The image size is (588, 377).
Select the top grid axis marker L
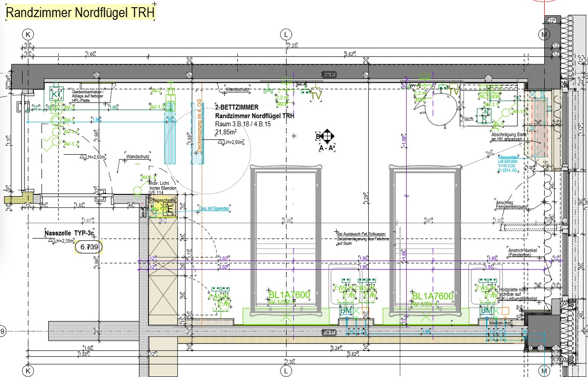pos(285,35)
